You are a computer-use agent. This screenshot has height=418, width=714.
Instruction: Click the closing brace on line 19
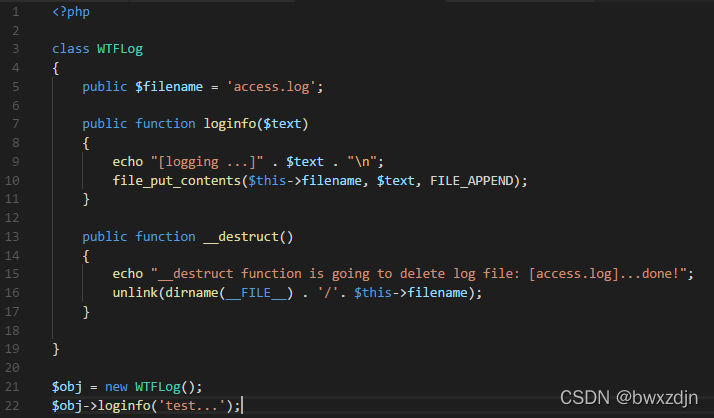coord(56,349)
